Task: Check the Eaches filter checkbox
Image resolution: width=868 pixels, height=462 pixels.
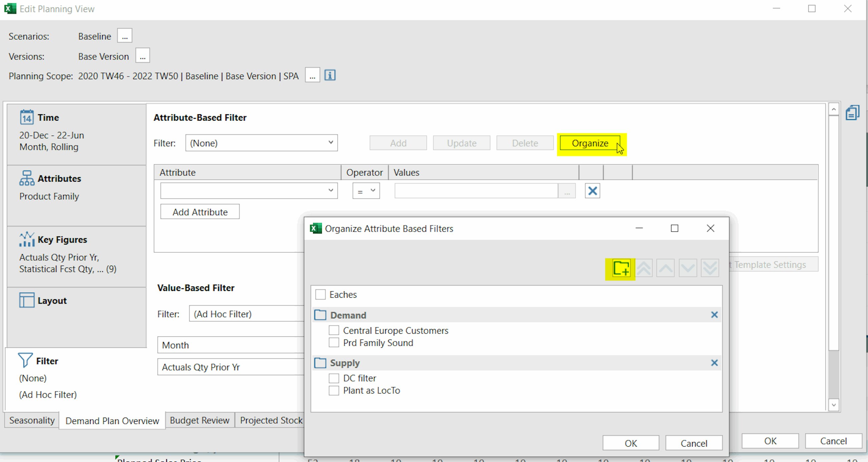Action: tap(320, 294)
